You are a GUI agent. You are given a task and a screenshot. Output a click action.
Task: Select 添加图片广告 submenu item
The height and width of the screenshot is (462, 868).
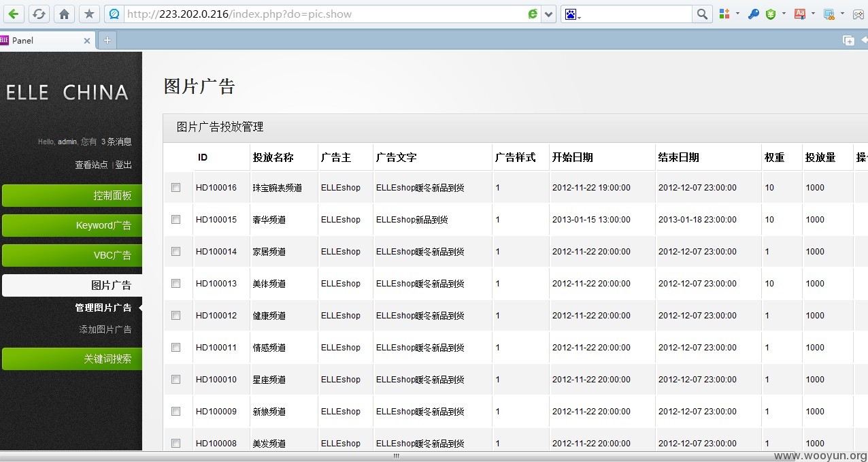105,329
